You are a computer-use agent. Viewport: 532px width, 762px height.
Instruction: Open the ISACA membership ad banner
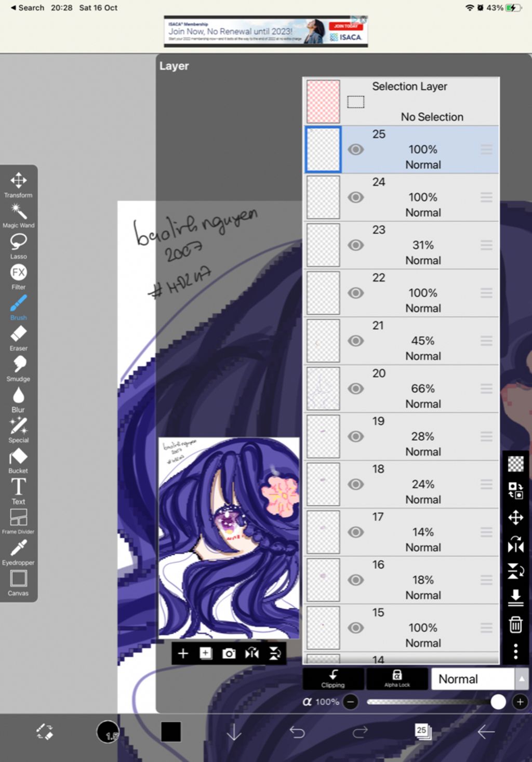266,31
